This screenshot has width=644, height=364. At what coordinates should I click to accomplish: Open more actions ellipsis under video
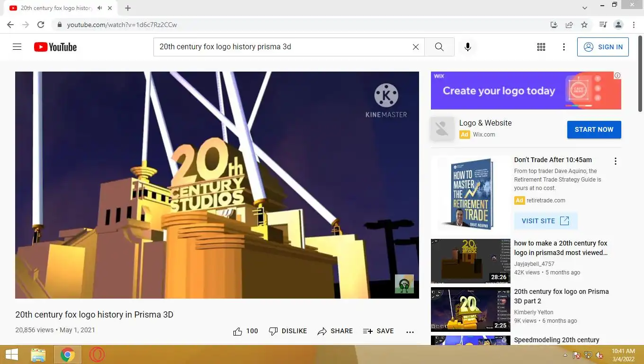(410, 332)
